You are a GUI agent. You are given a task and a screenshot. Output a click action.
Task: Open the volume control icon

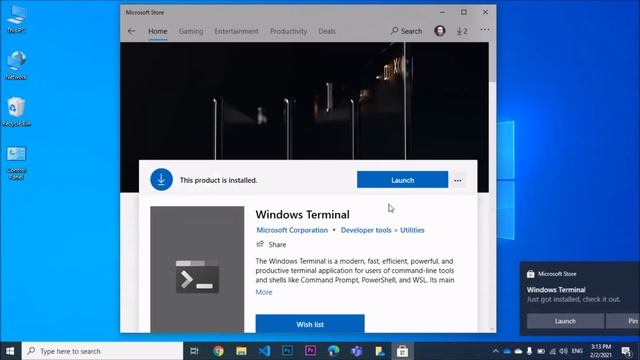(564, 351)
